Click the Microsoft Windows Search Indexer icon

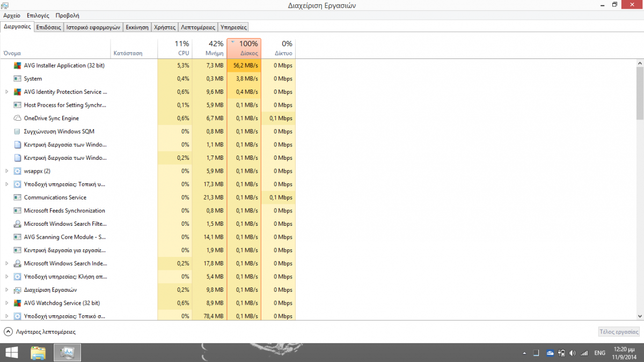coord(17,263)
